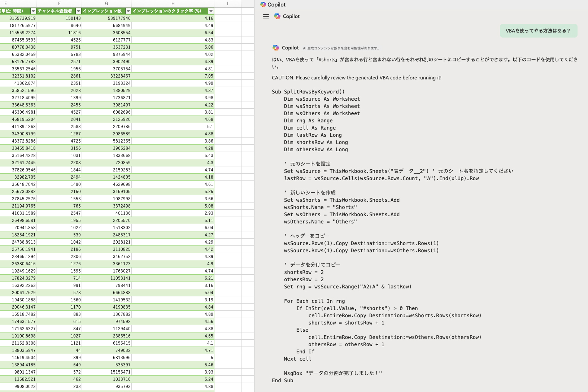Select column G header
Image resolution: width=588 pixels, height=392 pixels.
tap(106, 4)
